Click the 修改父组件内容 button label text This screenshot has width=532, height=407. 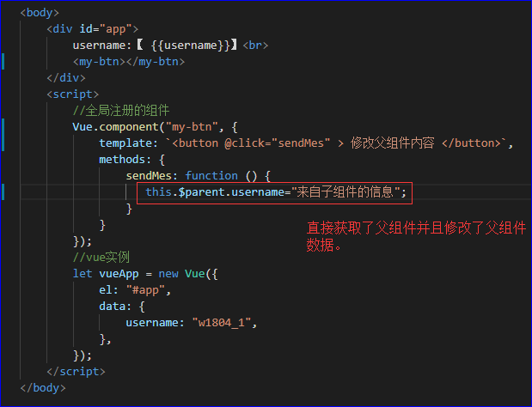392,143
